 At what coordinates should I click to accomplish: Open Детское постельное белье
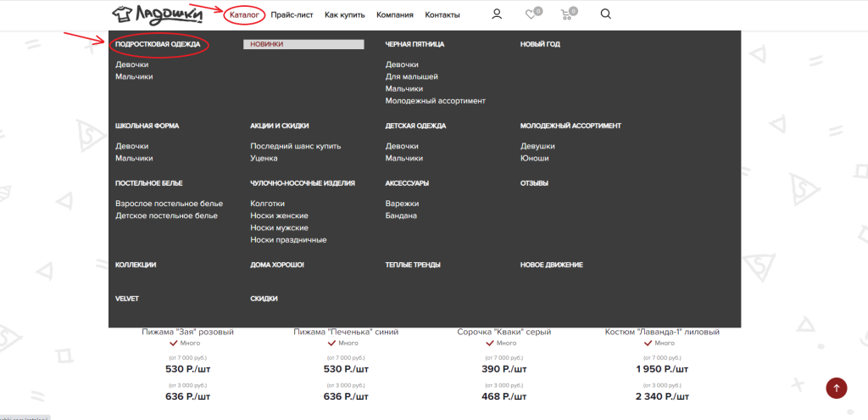166,216
